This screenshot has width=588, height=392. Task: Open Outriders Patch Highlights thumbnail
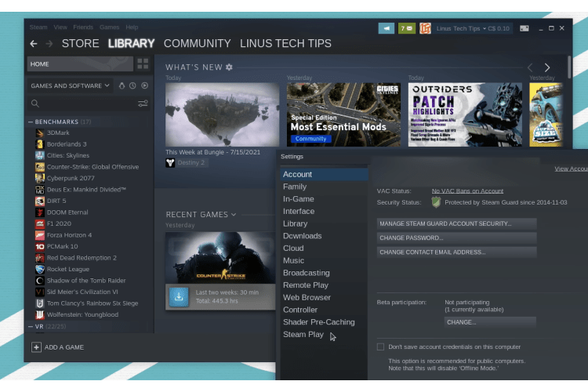(x=465, y=114)
